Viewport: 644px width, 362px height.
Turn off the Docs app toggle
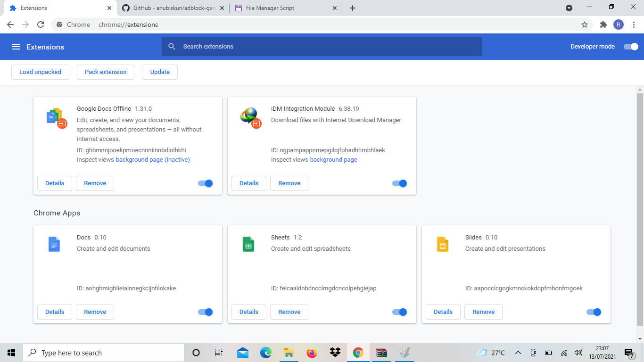(x=206, y=312)
